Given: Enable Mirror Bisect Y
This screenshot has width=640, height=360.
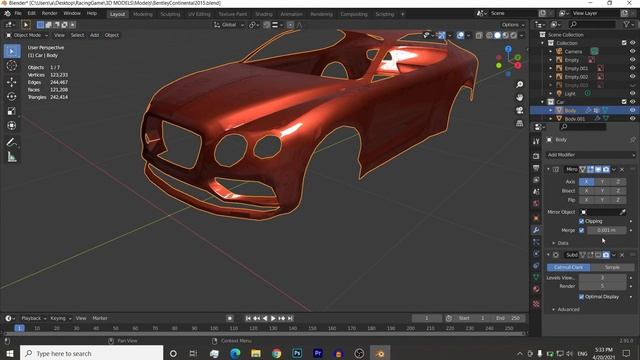Looking at the screenshot, I should click(602, 191).
